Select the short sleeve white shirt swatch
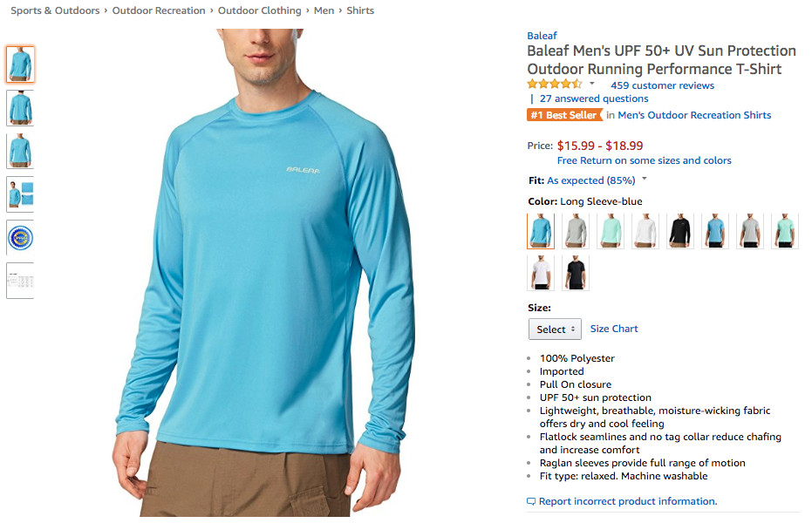The width and height of the screenshot is (812, 523). pos(541,273)
